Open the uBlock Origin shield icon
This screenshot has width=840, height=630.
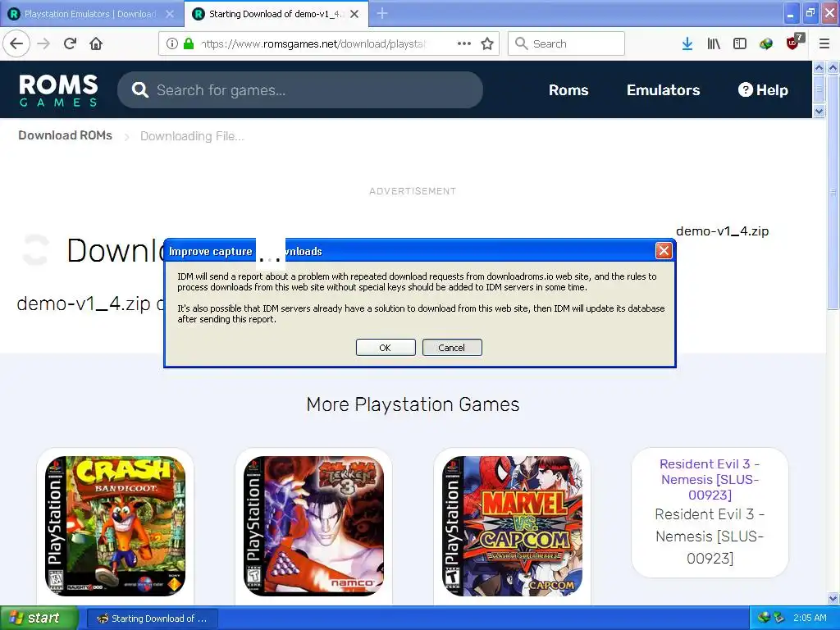pyautogui.click(x=794, y=43)
